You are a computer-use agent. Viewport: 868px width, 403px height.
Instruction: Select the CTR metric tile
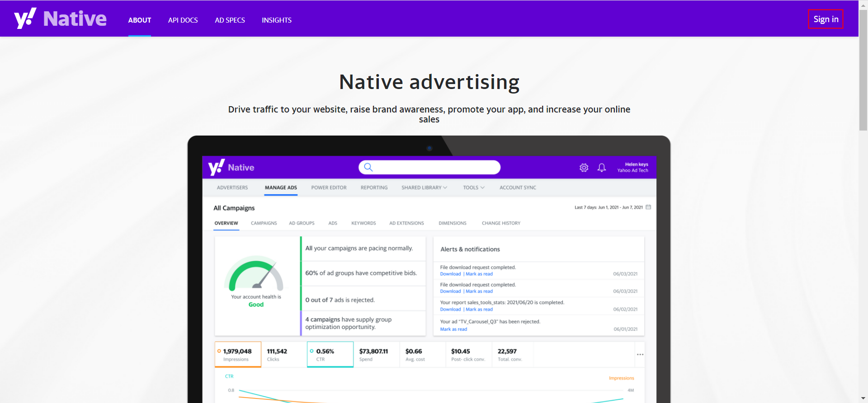click(330, 355)
